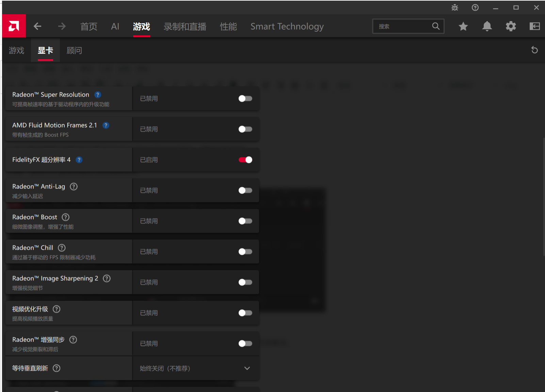Click the 搜索 search field
This screenshot has height=392, width=545.
coord(403,26)
